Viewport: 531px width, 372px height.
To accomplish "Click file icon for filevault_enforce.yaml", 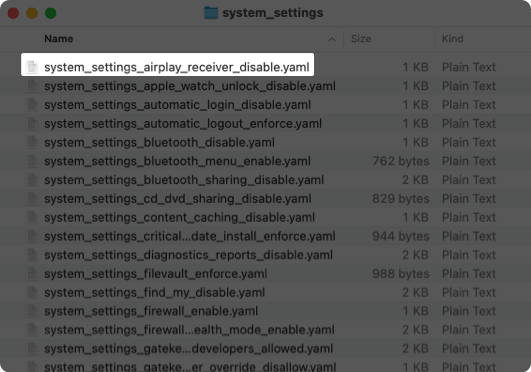I will pos(32,273).
